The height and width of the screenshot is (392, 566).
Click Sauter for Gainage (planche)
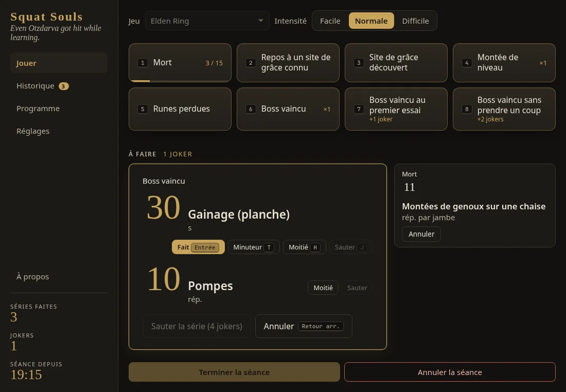tap(351, 247)
